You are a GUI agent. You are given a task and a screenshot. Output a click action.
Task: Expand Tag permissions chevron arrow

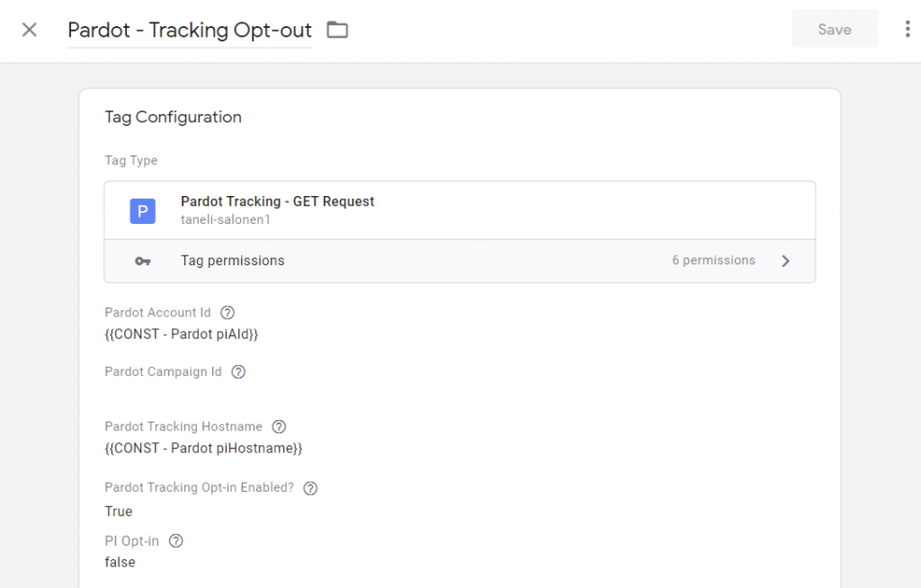pyautogui.click(x=785, y=262)
